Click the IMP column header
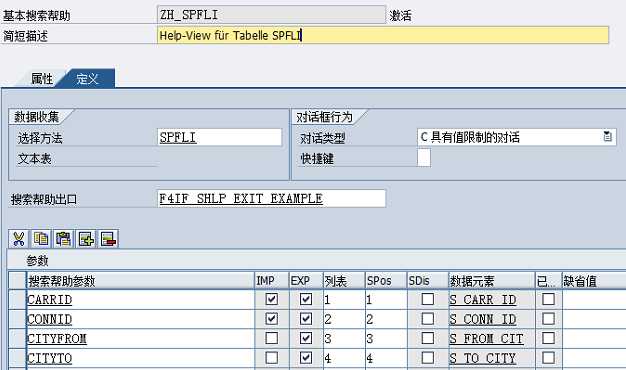Image resolution: width=626 pixels, height=370 pixels. (271, 281)
